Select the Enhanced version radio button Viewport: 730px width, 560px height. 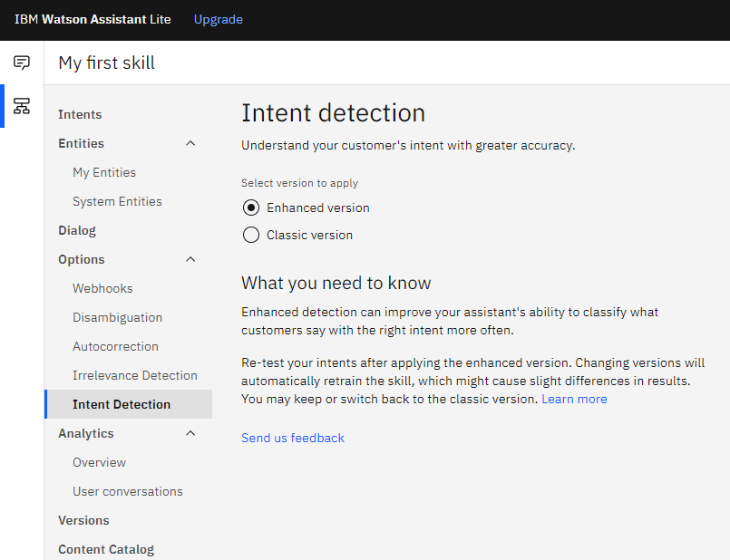(x=251, y=208)
